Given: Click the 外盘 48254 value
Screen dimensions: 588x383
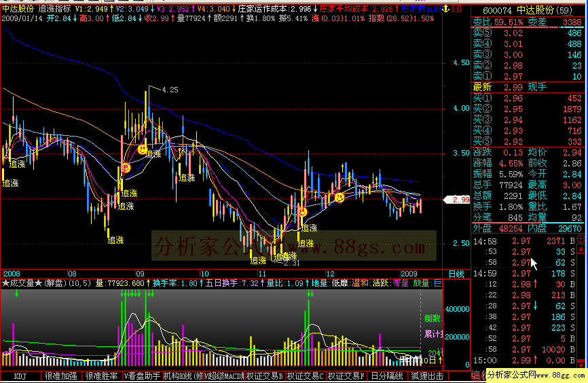Looking at the screenshot, I should (511, 228).
